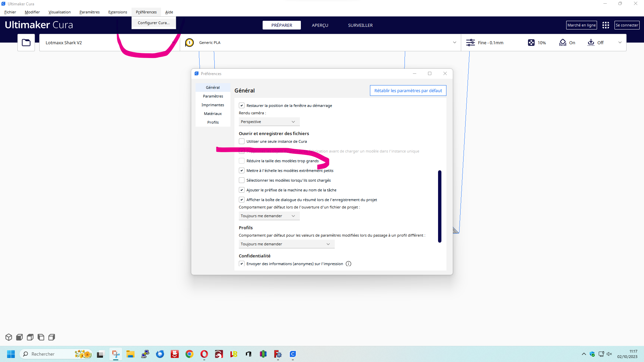Click the infill 10% icon
The image size is (644, 362).
[x=531, y=43]
